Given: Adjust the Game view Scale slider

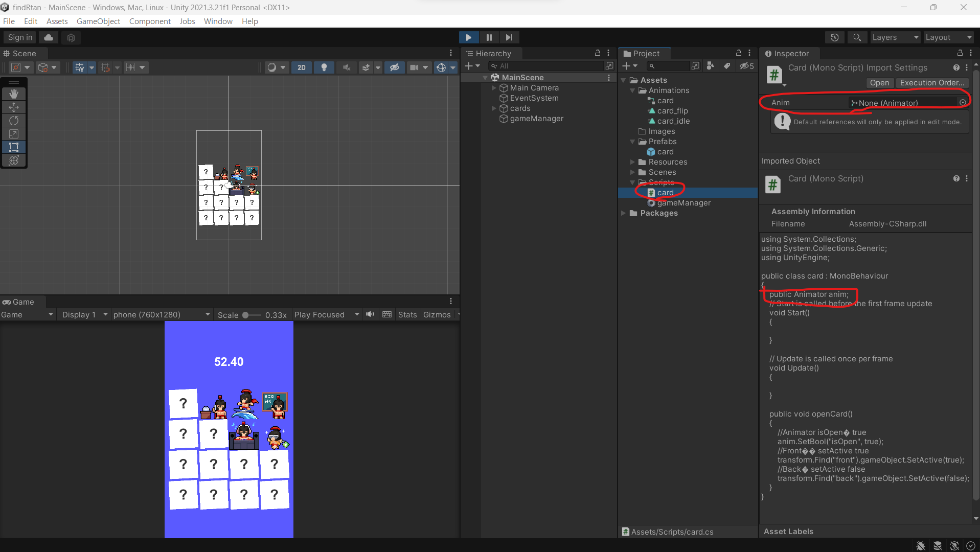Looking at the screenshot, I should coord(252,315).
